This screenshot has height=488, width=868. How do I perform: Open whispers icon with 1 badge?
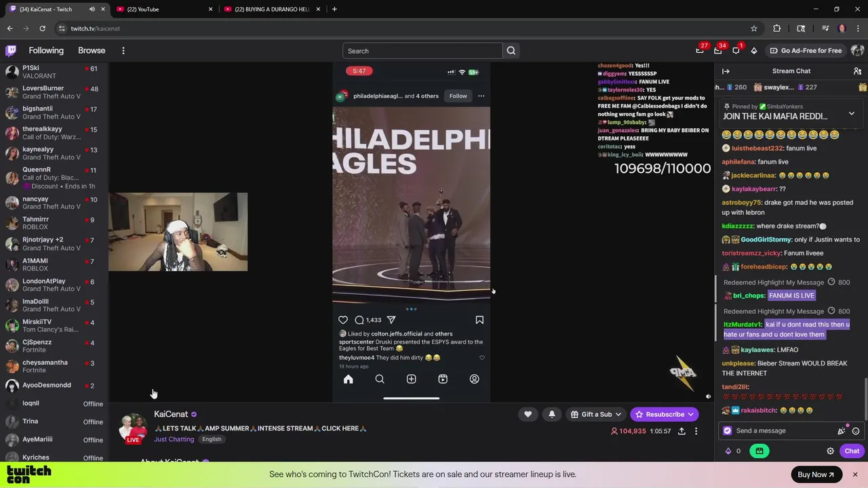coord(736,50)
